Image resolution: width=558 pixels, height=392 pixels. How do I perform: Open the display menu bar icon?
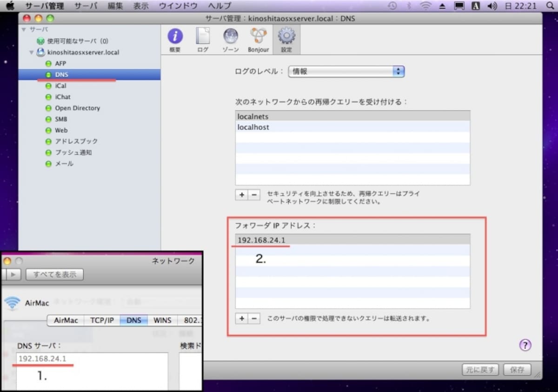point(459,6)
